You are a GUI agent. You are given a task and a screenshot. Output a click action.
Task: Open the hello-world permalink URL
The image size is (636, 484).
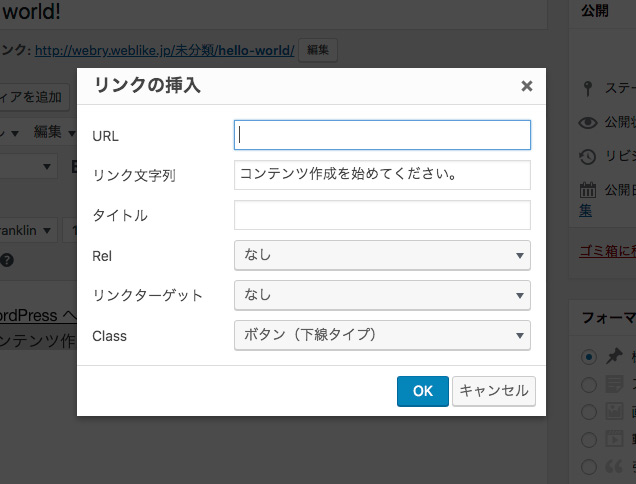(x=163, y=49)
